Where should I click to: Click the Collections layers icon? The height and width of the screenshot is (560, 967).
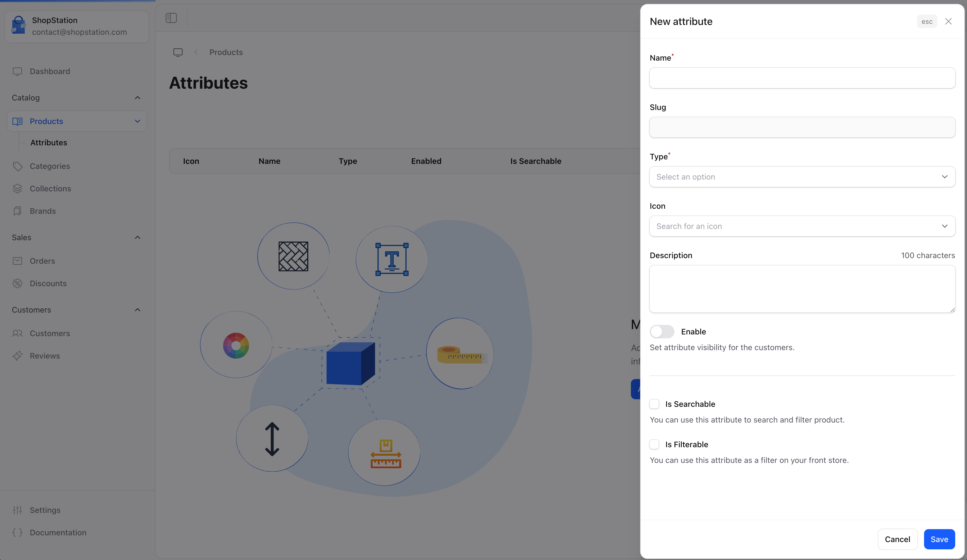pos(17,189)
